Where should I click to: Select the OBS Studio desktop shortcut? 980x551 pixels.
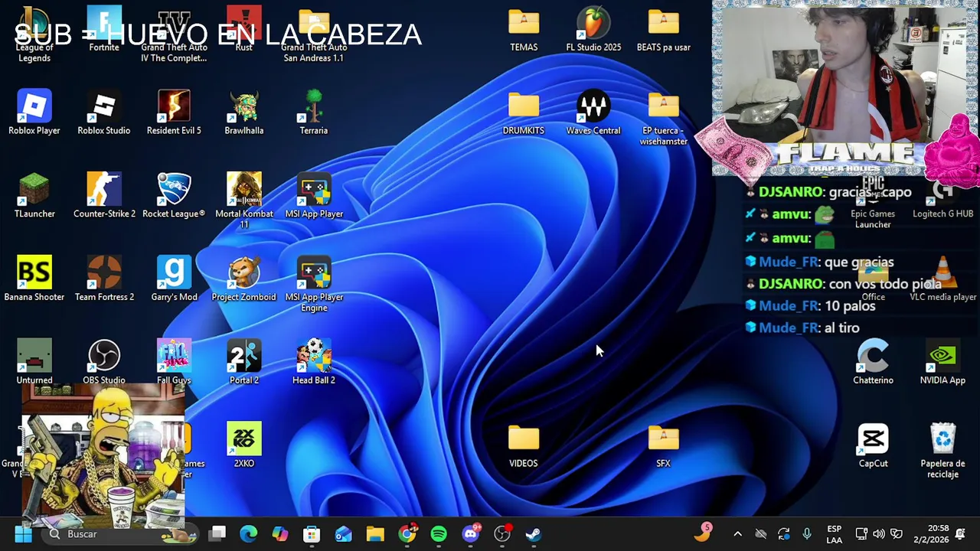104,363
